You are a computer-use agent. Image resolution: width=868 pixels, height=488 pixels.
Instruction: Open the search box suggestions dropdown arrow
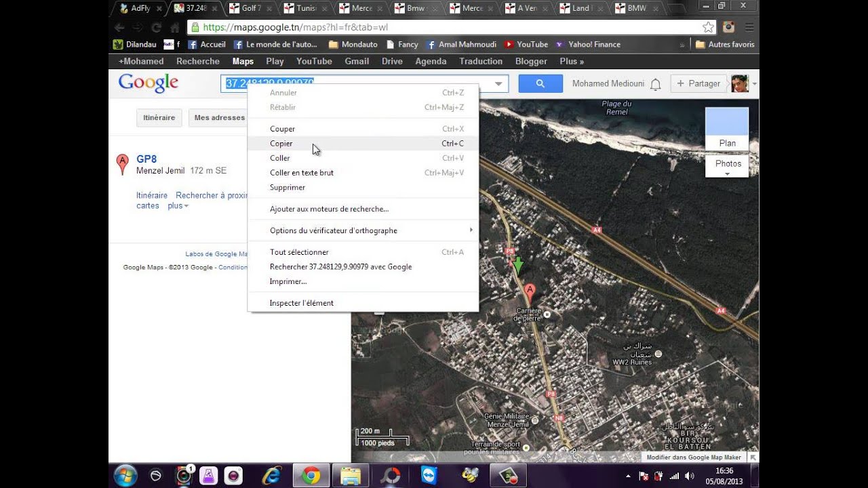pyautogui.click(x=499, y=84)
